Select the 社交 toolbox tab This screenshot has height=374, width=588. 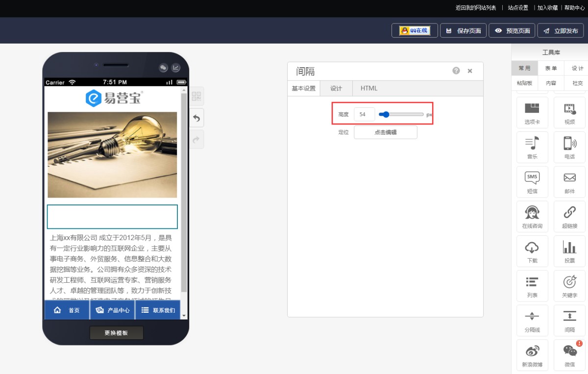click(x=577, y=83)
